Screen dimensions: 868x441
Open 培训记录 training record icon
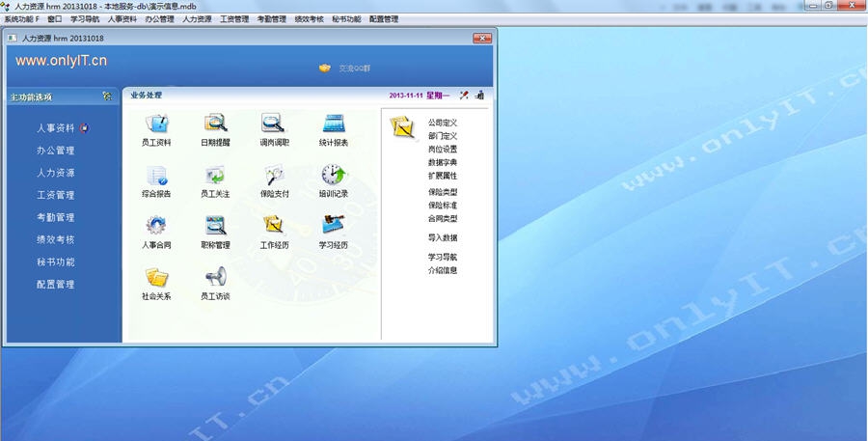pos(334,175)
